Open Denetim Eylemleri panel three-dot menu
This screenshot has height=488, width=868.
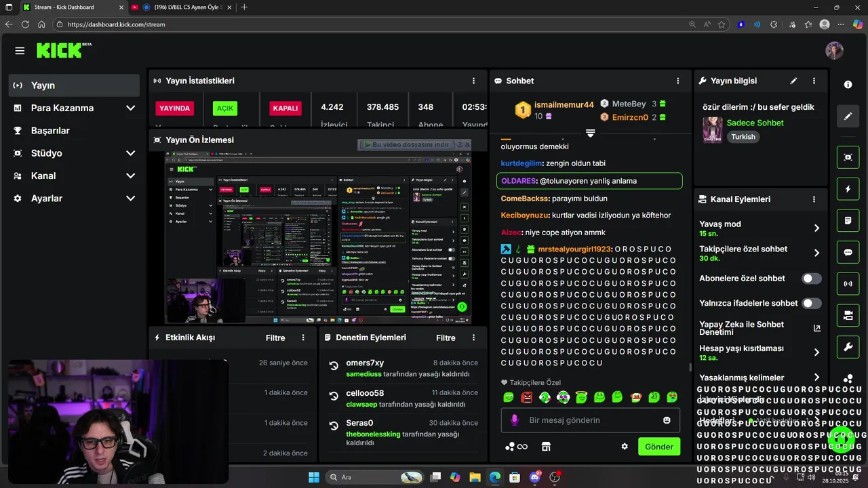[473, 338]
